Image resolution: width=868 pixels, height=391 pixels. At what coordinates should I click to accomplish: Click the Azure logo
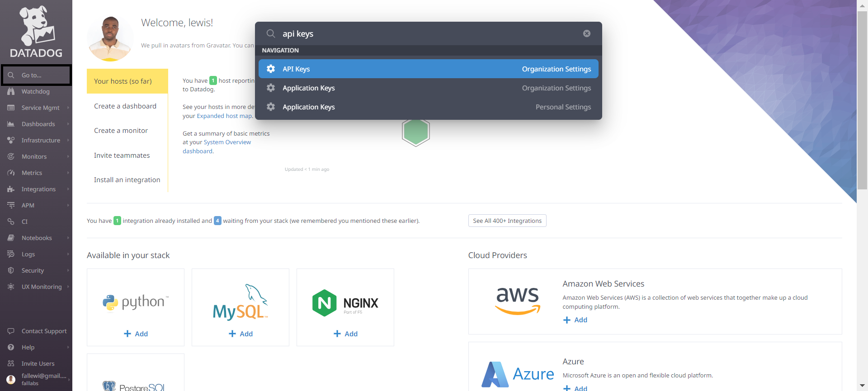coord(518,374)
